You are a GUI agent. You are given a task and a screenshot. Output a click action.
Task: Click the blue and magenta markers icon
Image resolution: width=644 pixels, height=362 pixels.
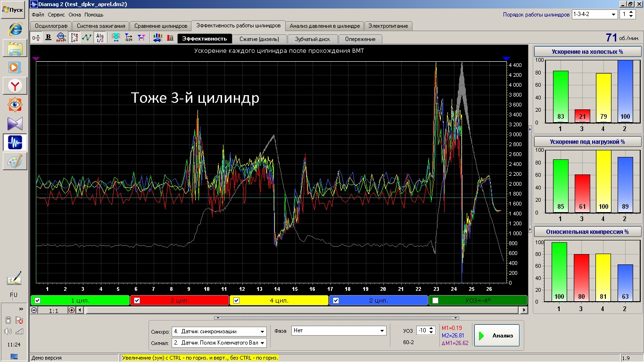141,38
